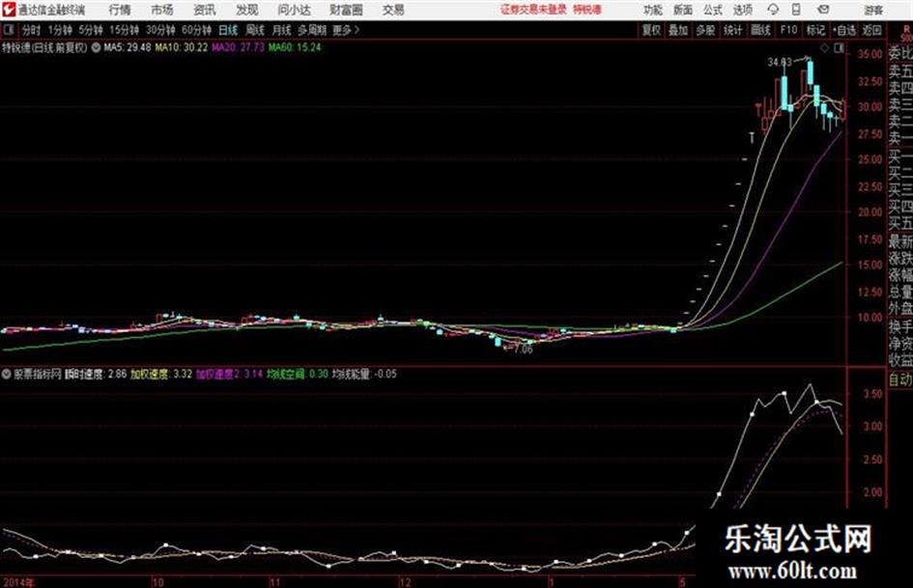Click the 标记 mark toolbar button
This screenshot has height=588, width=913.
coord(815,30)
